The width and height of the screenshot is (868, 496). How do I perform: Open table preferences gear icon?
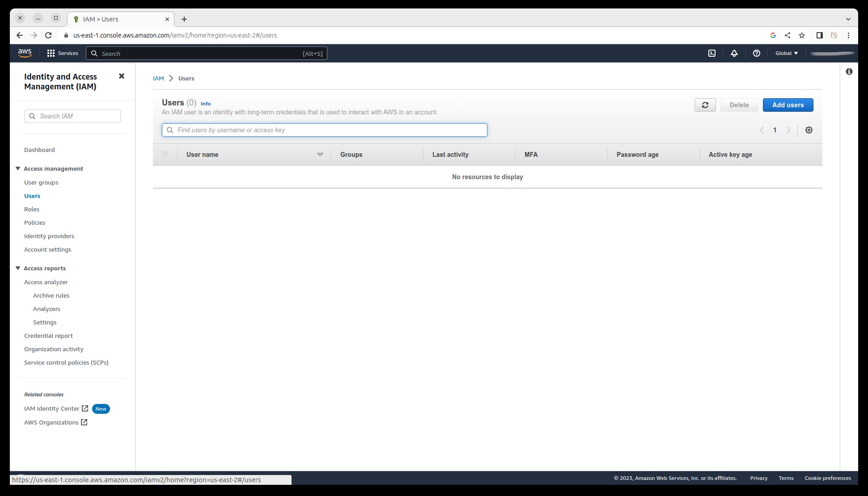click(x=809, y=130)
